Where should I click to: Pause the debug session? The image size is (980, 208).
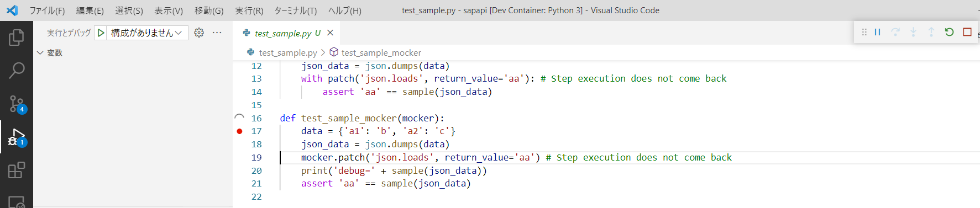877,32
